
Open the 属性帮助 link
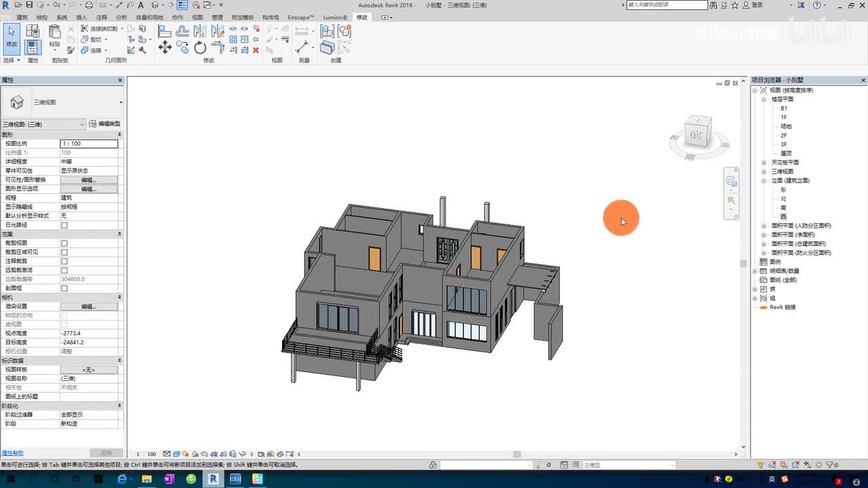click(x=12, y=453)
